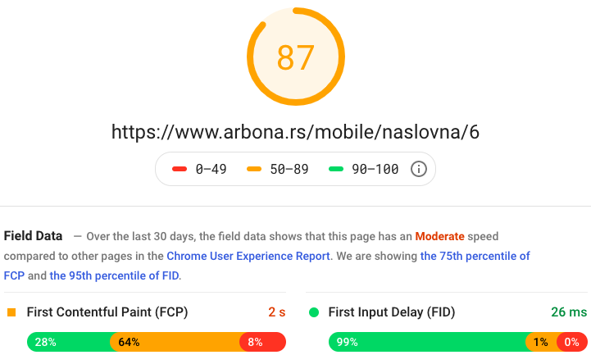Screen dimensions: 591x364
Task: Click the red 0% FID bar segment
Action: pyautogui.click(x=572, y=342)
